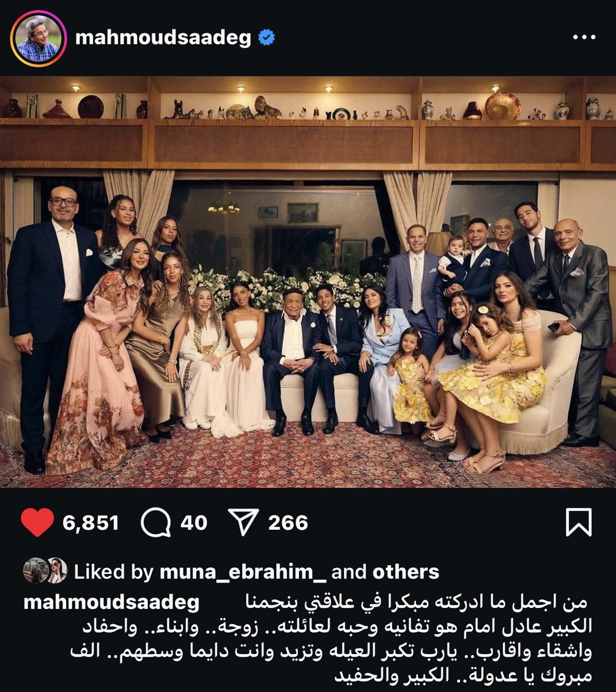This screenshot has width=616, height=692.
Task: Tap the 266 shares count
Action: coord(288,523)
